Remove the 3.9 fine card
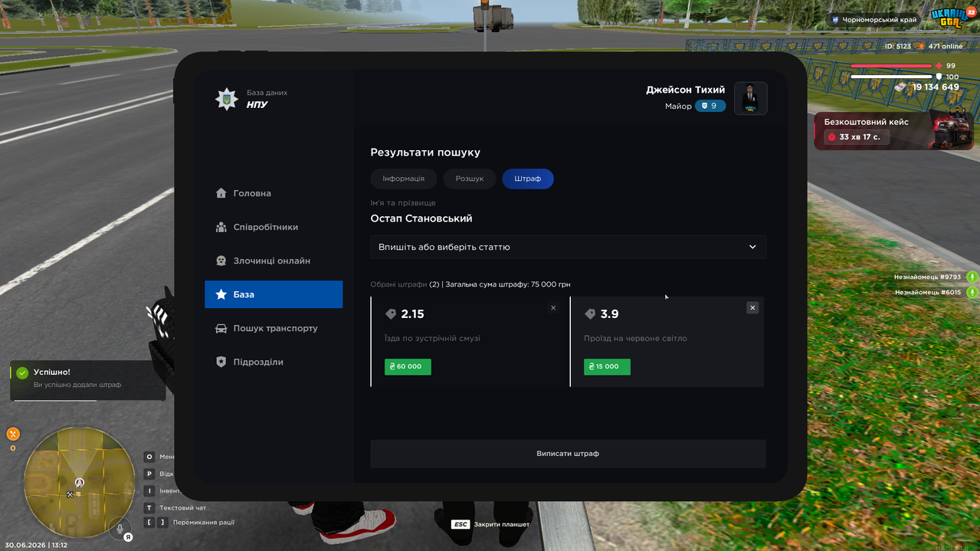 (752, 307)
